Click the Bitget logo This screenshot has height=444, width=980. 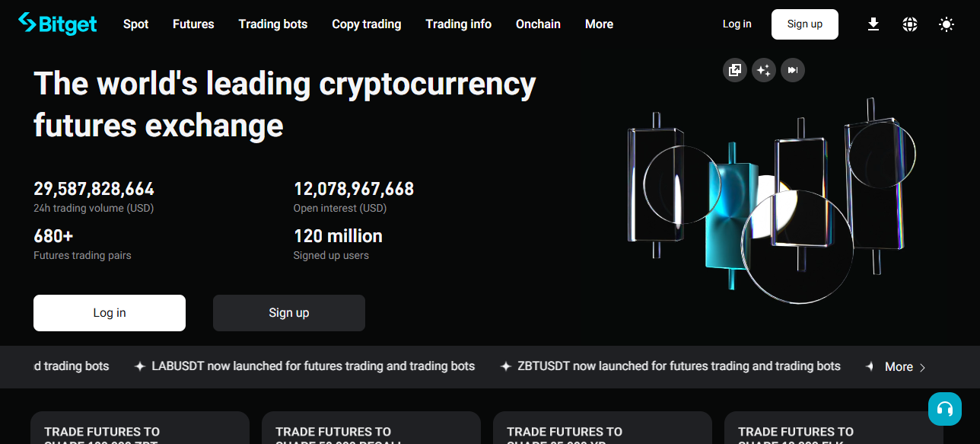click(58, 24)
